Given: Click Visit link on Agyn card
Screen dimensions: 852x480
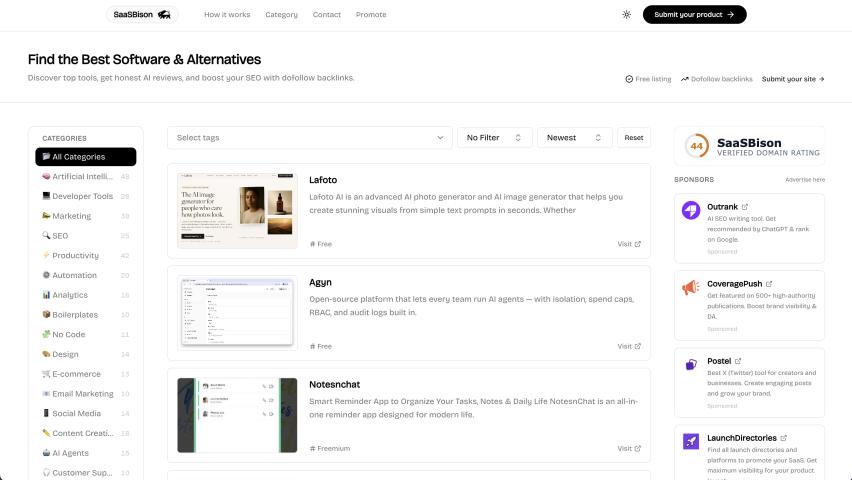Looking at the screenshot, I should (x=629, y=346).
